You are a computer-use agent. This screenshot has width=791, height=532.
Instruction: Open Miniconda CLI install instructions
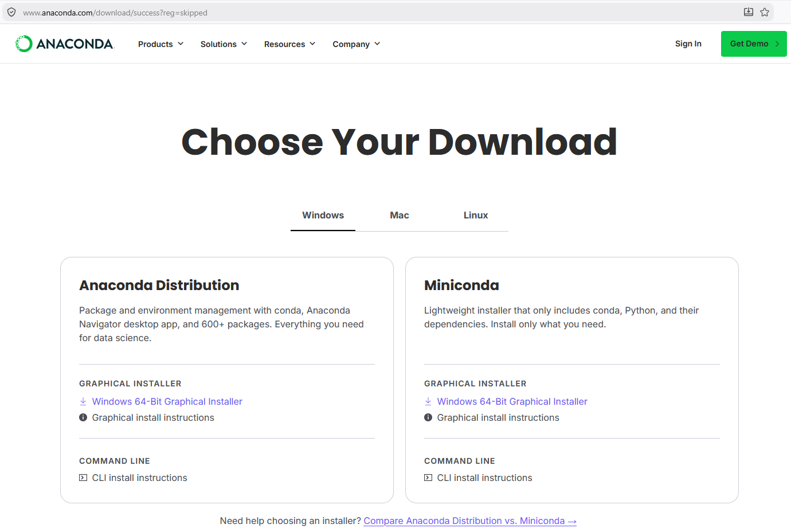coord(485,478)
